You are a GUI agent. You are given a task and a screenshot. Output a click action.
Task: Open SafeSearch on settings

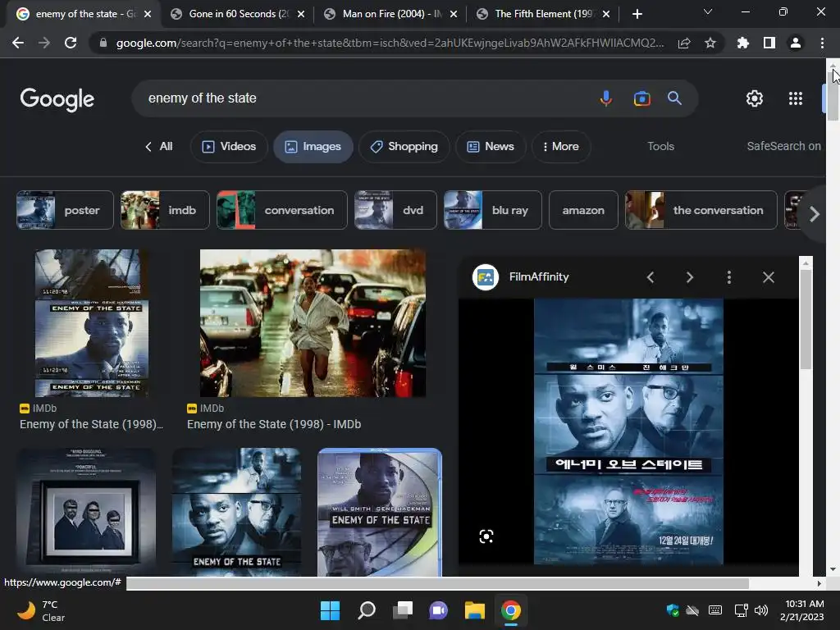783,146
